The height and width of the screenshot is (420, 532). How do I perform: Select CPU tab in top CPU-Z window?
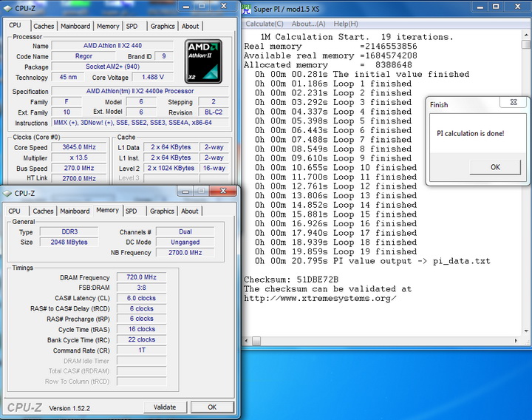point(15,25)
